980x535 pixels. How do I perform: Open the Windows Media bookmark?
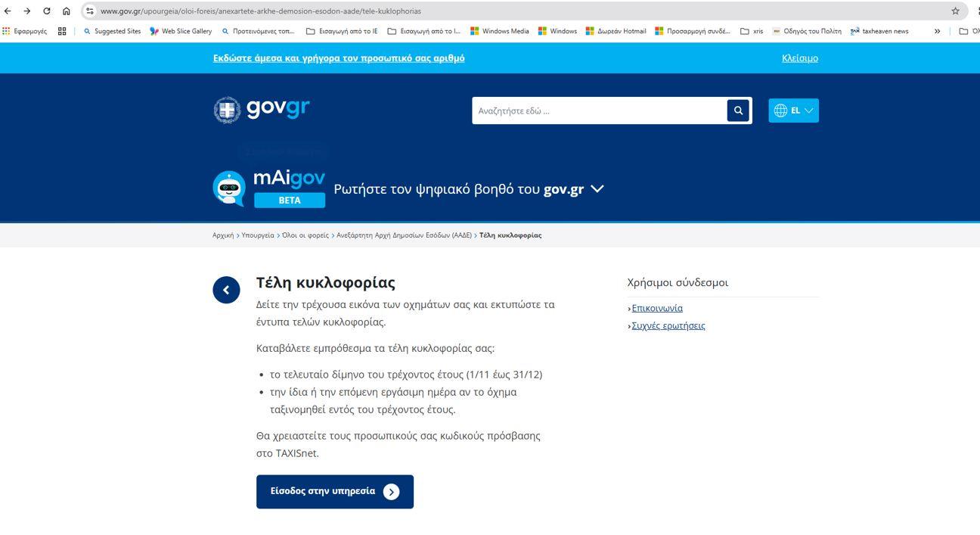click(x=500, y=31)
